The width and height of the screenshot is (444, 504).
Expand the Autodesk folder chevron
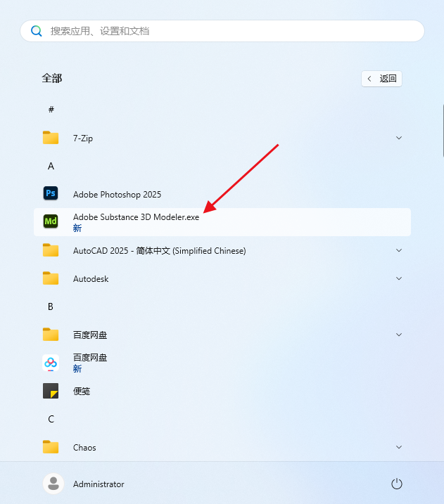click(x=399, y=278)
